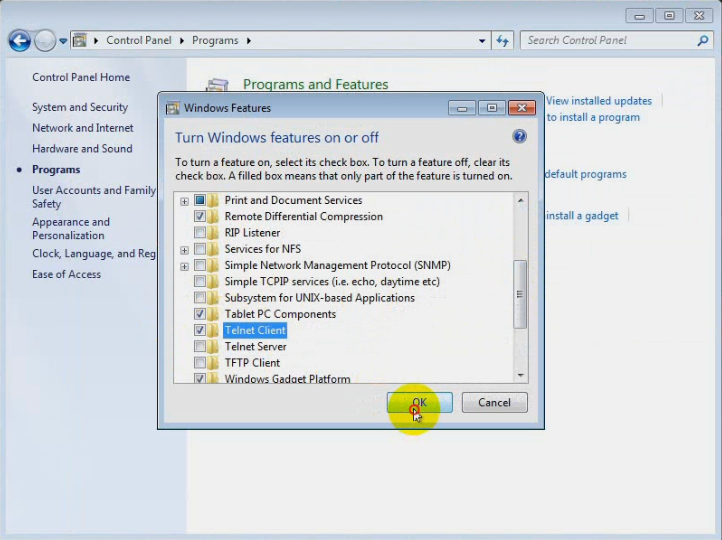The image size is (722, 540).
Task: Click folder icon beside RIP Listener
Action: click(213, 232)
